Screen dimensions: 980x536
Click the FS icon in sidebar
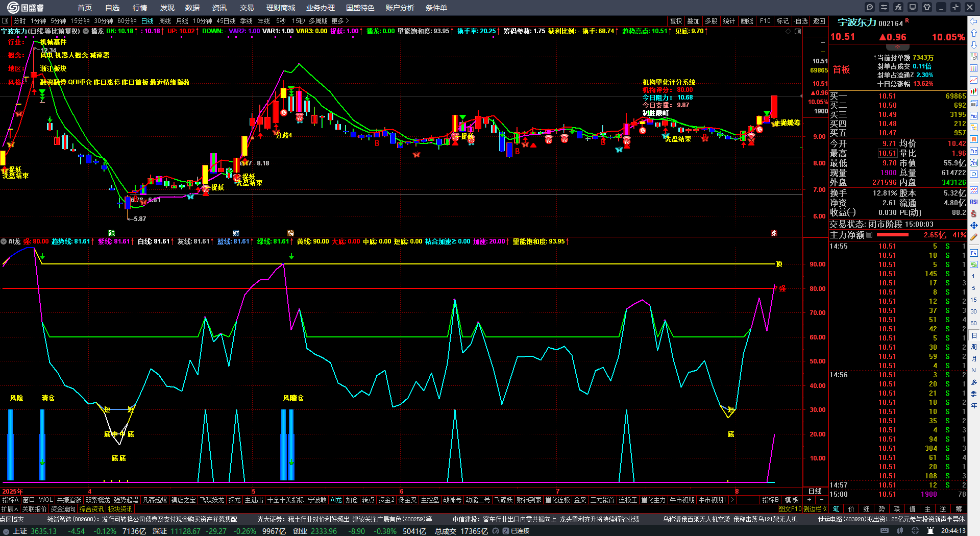pyautogui.click(x=974, y=253)
